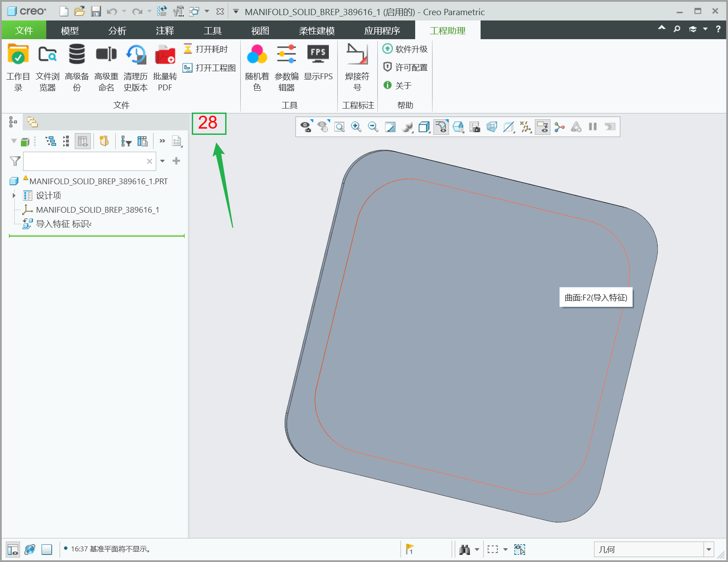Open 高级备份 advanced backup tool
The width and height of the screenshot is (728, 562).
(77, 55)
